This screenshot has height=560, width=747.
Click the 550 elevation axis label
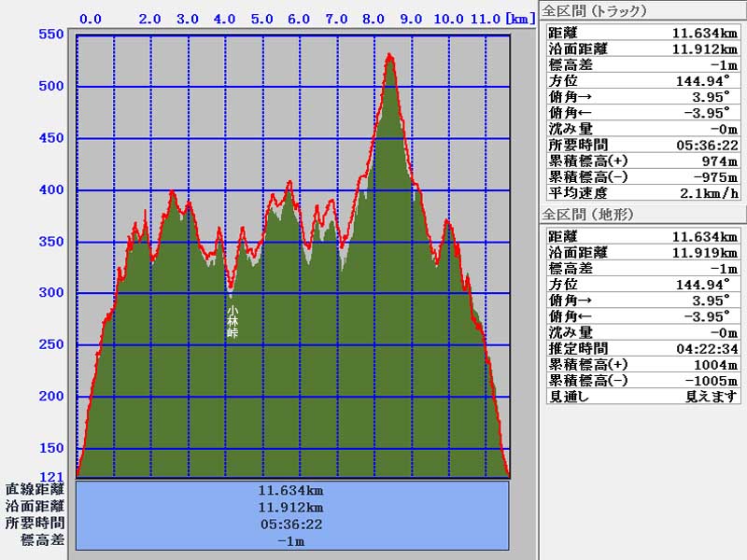click(x=50, y=35)
